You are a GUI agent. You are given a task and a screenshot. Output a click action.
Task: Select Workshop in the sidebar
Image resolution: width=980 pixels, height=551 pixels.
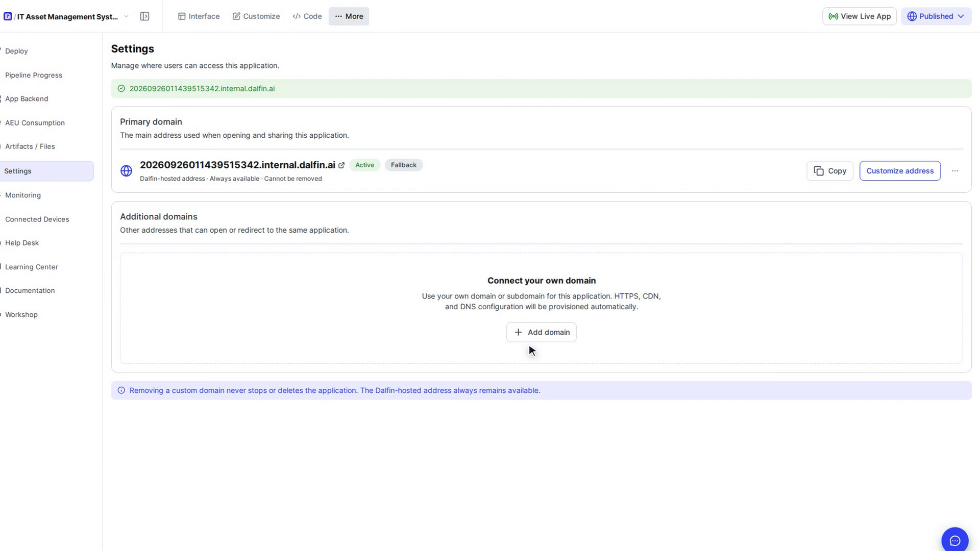click(21, 315)
